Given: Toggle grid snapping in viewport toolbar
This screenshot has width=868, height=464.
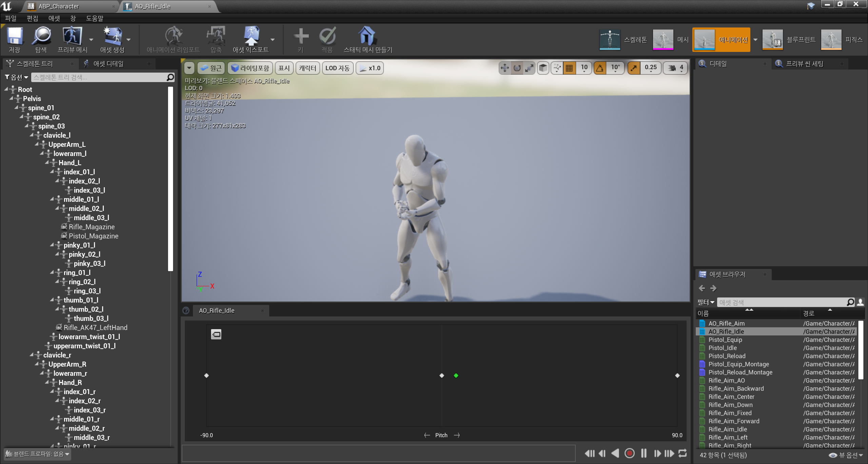Looking at the screenshot, I should [569, 68].
